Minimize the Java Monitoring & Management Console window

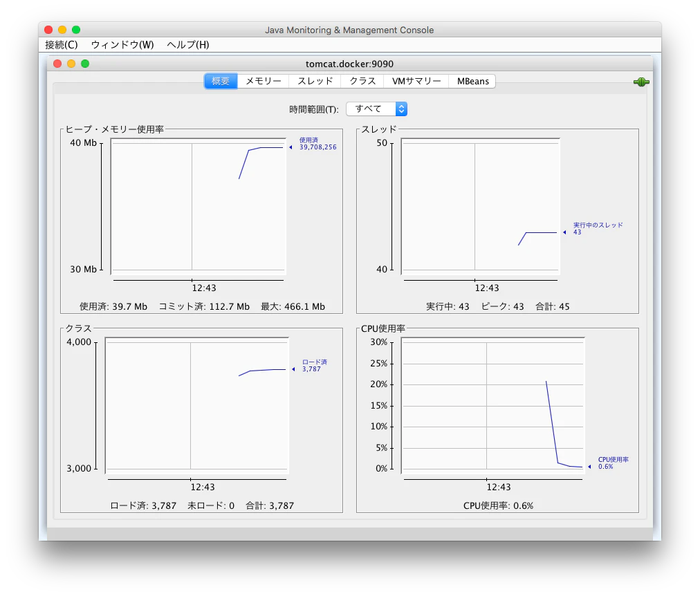click(x=62, y=30)
